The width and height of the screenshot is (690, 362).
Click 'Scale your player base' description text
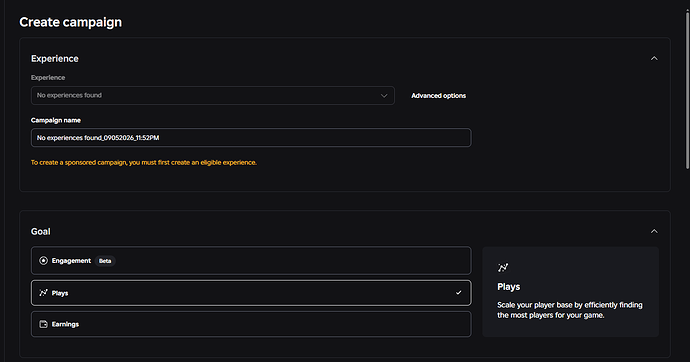(570, 310)
